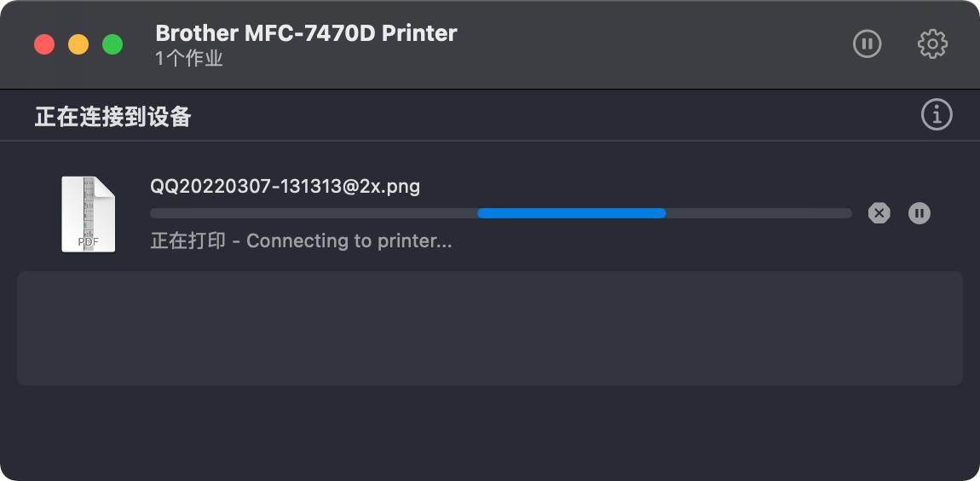980x481 pixels.
Task: Show printer info with the circled i
Action: tap(937, 114)
